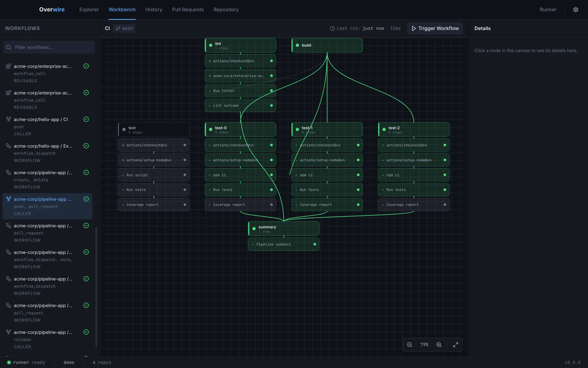Click the status dot on test-1 job
The width and height of the screenshot is (588, 368).
297,129
